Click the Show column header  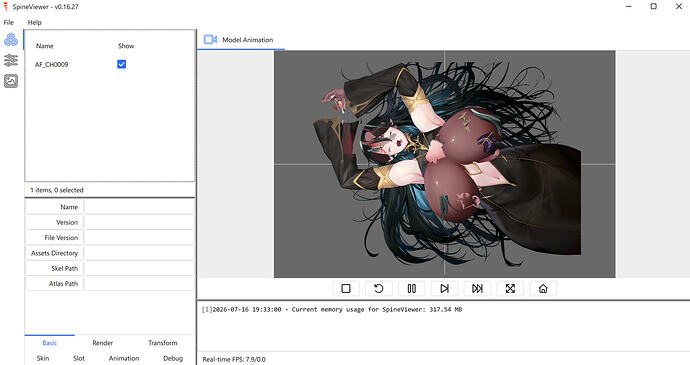coord(126,46)
